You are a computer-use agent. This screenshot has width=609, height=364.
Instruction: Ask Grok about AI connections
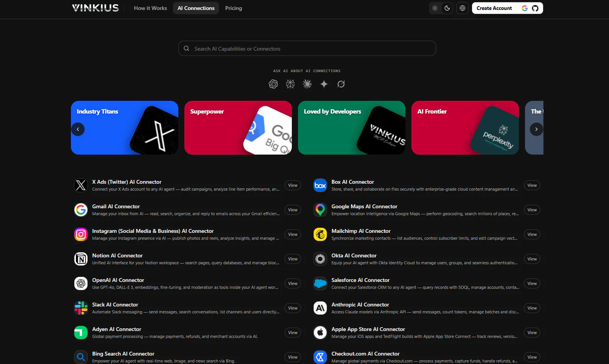[341, 84]
